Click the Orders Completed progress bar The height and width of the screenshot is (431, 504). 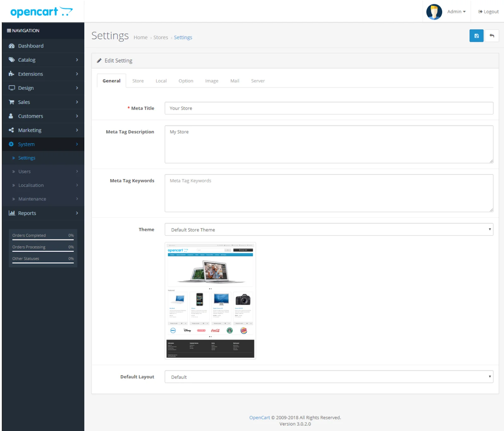click(43, 240)
